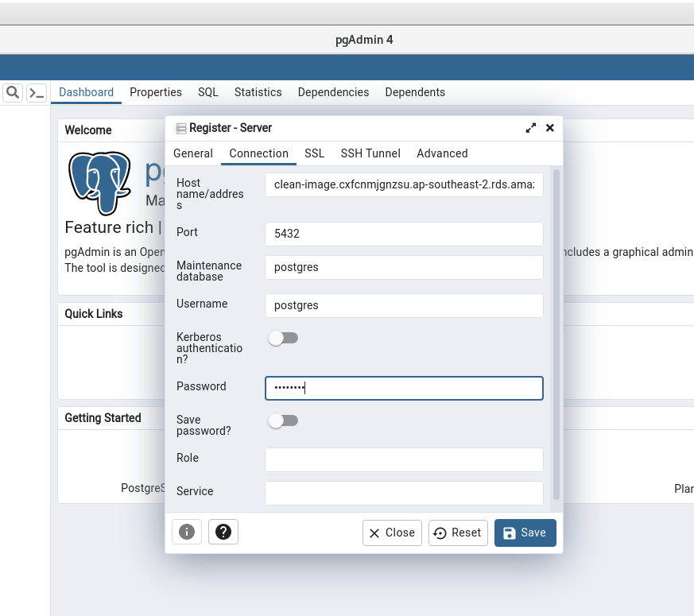Click the dialog's vertical scrollbar
This screenshot has width=694, height=616.
click(556, 334)
